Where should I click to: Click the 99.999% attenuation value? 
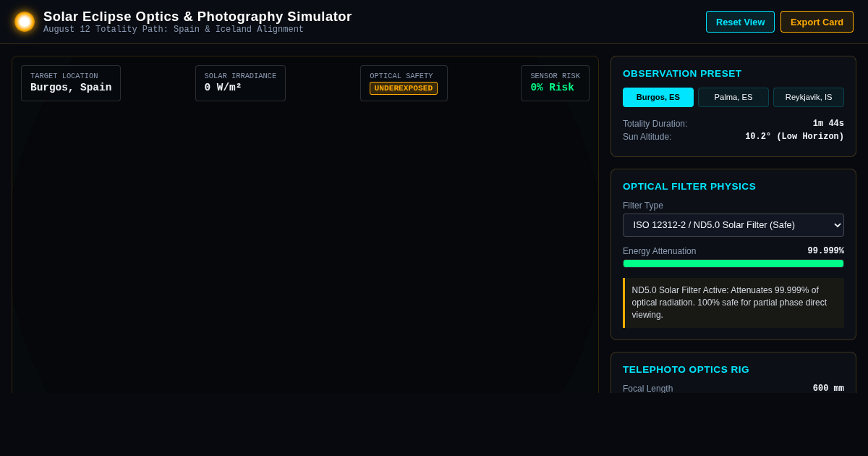825,251
